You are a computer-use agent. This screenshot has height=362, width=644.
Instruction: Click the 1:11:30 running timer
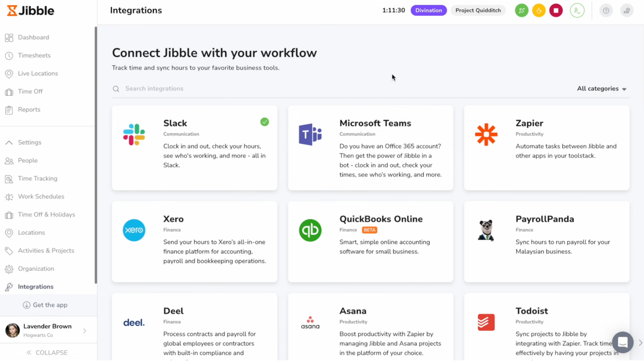(393, 10)
